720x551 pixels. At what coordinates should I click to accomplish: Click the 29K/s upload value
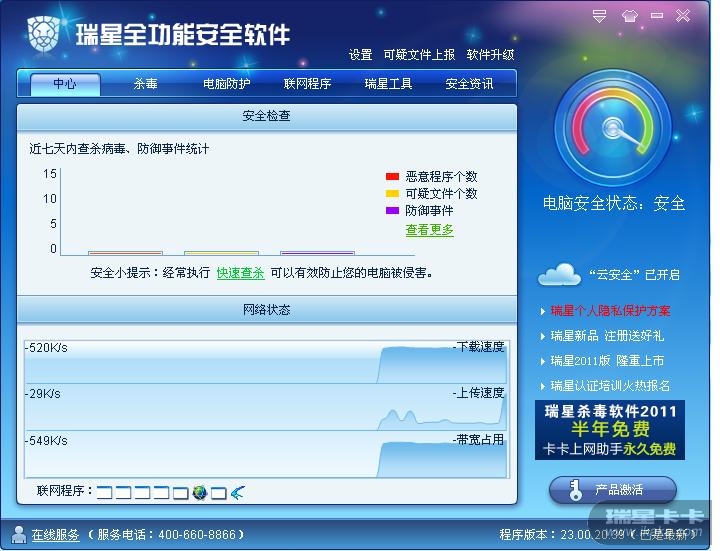pos(43,394)
